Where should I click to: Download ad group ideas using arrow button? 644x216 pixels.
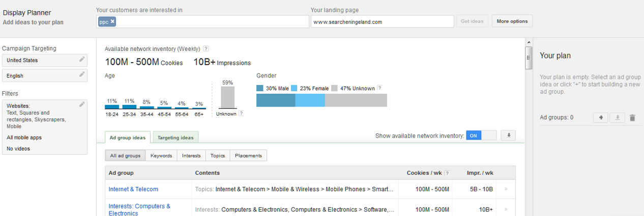508,136
